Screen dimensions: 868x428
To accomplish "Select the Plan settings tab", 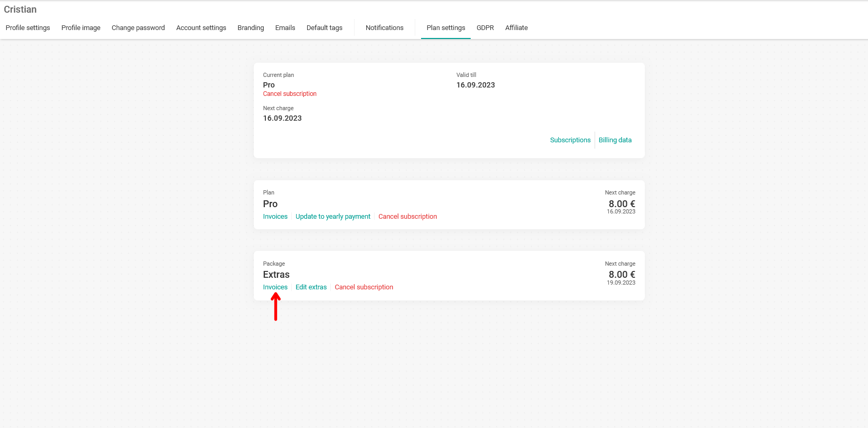I will coord(446,28).
